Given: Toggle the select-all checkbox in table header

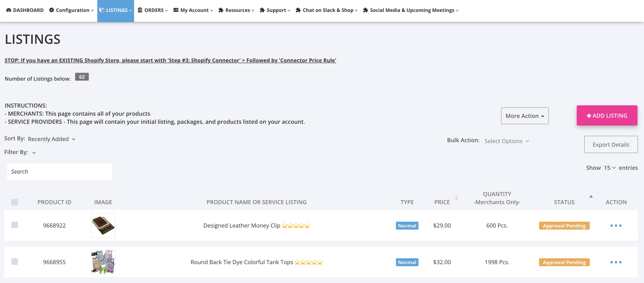Looking at the screenshot, I should 15,202.
